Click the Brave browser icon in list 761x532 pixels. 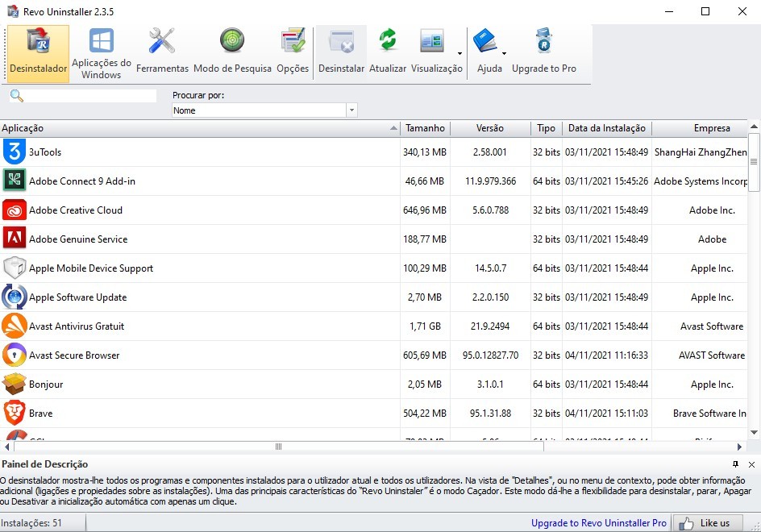point(15,414)
